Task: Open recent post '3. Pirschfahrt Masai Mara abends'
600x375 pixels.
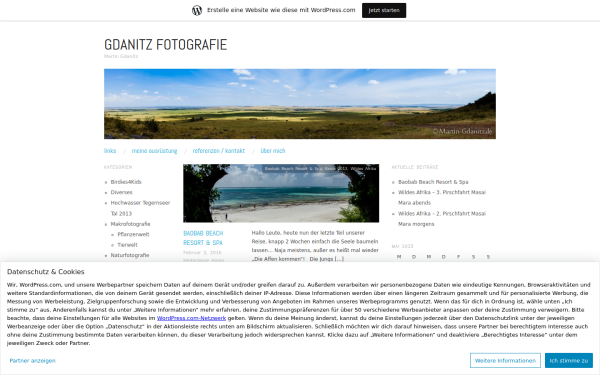Action: [x=442, y=197]
